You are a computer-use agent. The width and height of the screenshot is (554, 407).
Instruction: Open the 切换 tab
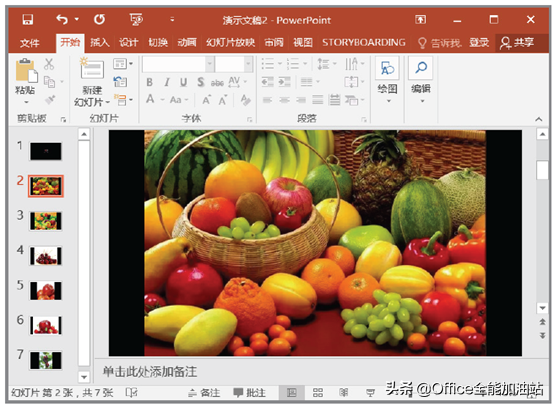coord(158,43)
